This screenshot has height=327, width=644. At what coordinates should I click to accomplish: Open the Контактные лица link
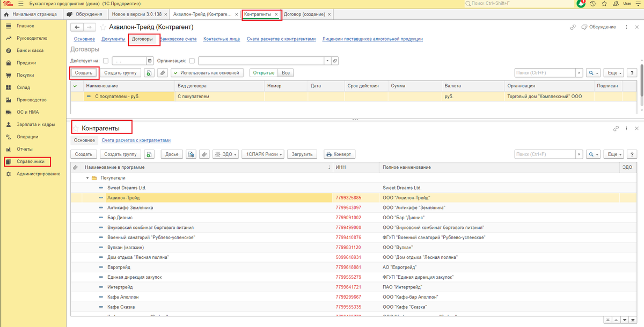pyautogui.click(x=222, y=39)
